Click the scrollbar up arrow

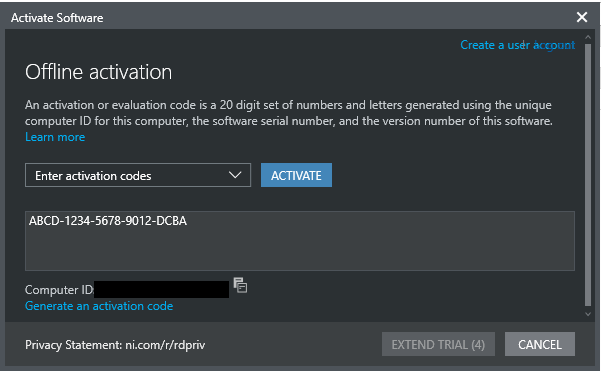588,38
